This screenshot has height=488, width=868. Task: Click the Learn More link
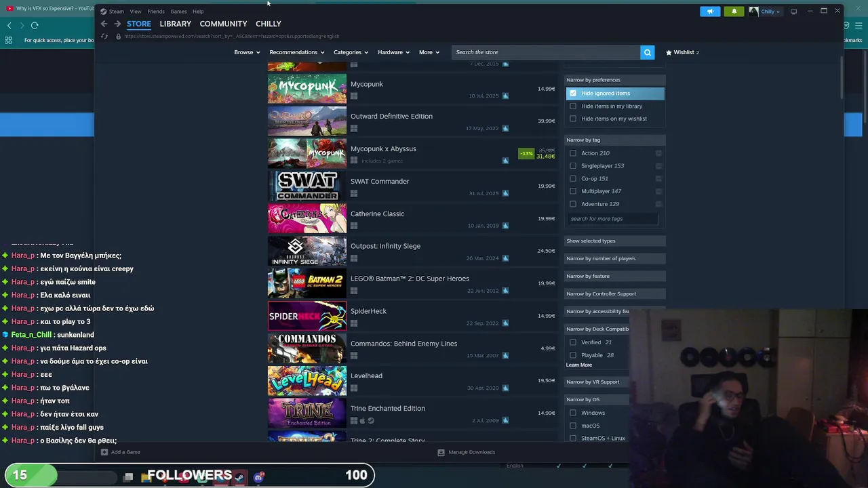(x=579, y=365)
